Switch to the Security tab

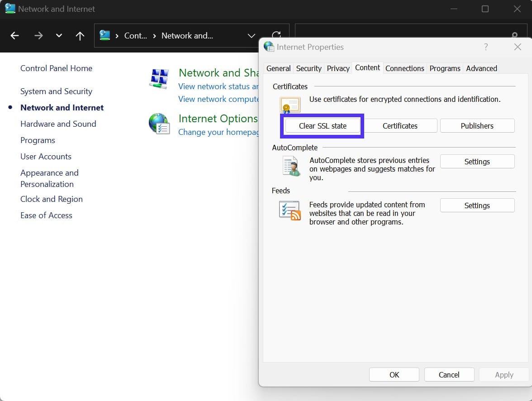pyautogui.click(x=309, y=68)
